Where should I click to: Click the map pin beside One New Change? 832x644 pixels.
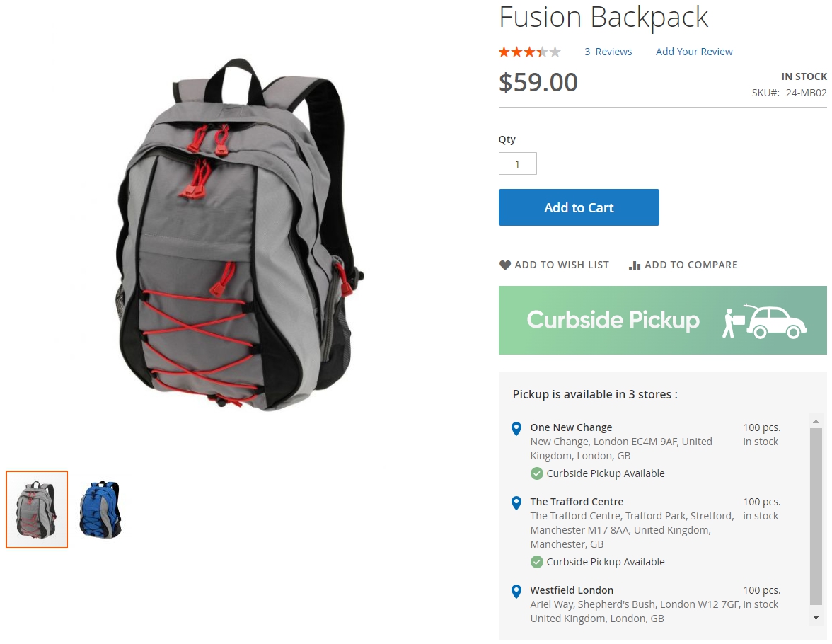pos(516,428)
